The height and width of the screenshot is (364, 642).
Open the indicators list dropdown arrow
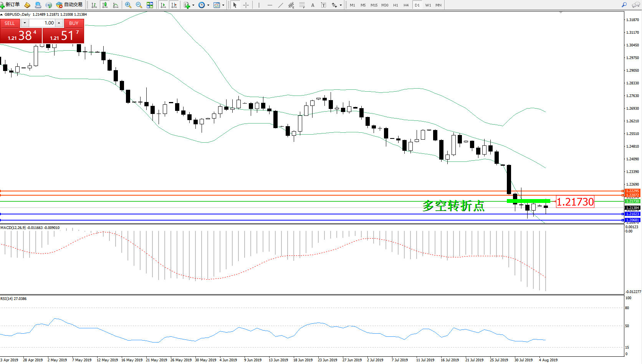coord(193,5)
